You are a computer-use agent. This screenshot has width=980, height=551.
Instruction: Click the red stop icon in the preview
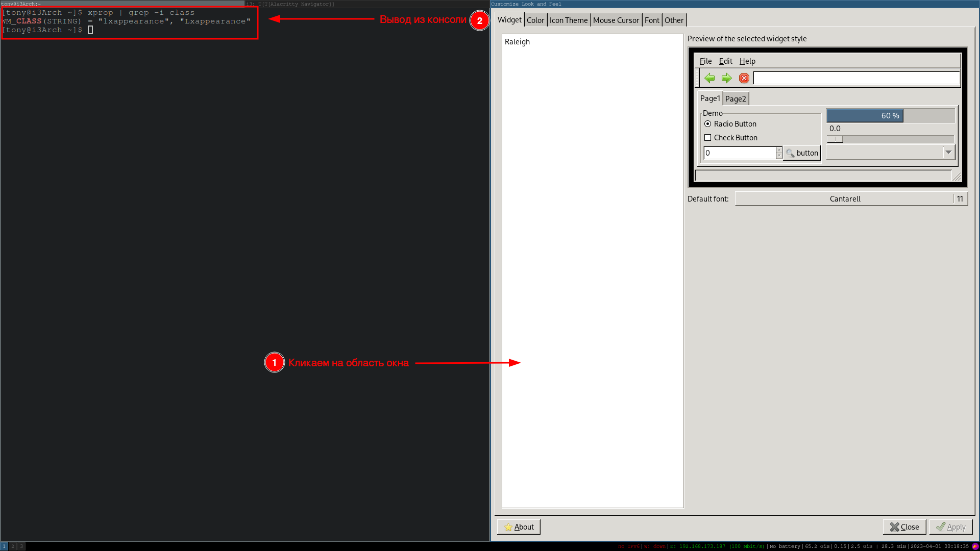744,78
